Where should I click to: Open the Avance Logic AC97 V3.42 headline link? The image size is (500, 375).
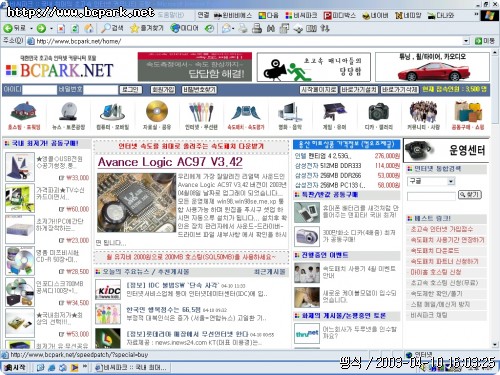pyautogui.click(x=170, y=162)
